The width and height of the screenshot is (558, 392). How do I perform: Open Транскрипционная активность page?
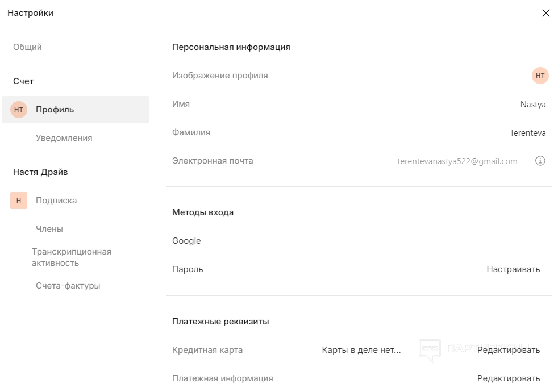click(72, 257)
